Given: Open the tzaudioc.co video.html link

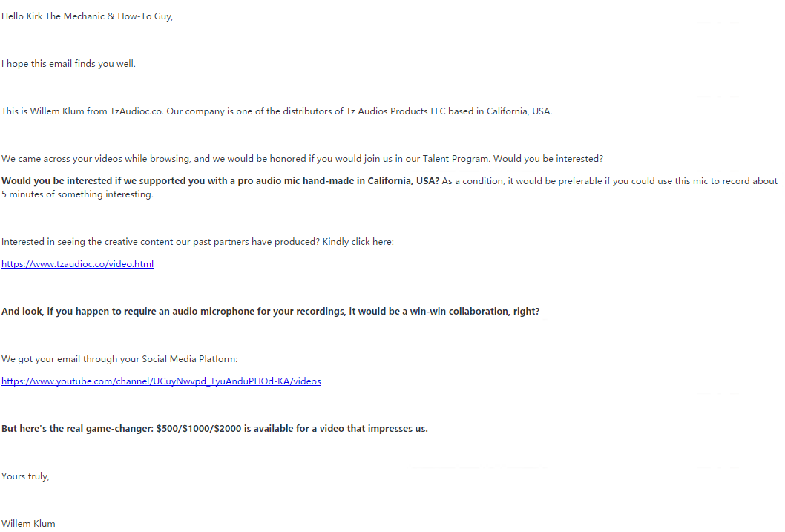Looking at the screenshot, I should (77, 264).
